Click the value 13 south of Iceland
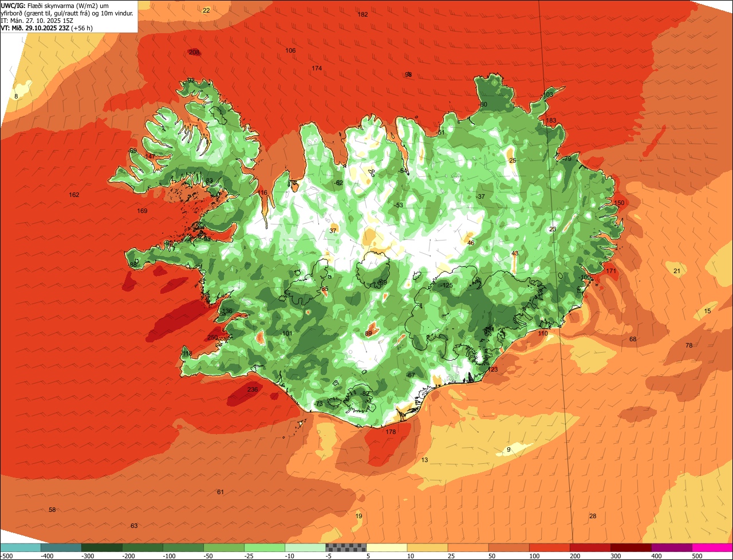Screen dimensions: 733x560 424,460
